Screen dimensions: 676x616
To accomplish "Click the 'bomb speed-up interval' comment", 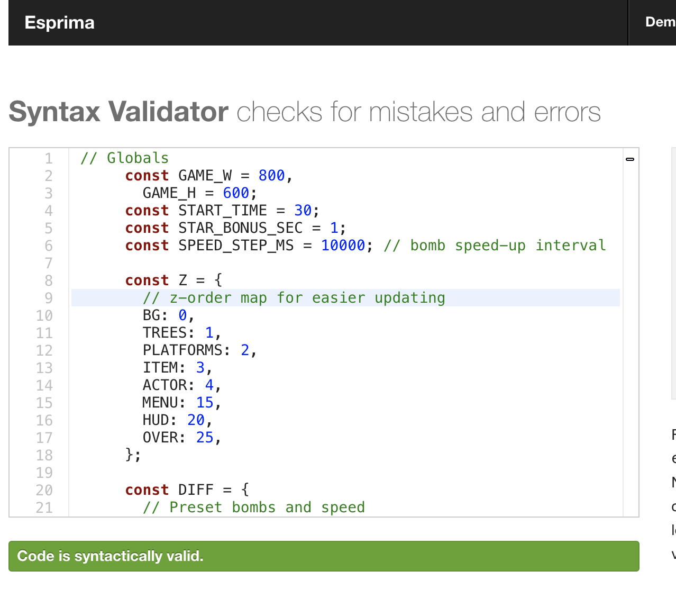I will (x=495, y=246).
